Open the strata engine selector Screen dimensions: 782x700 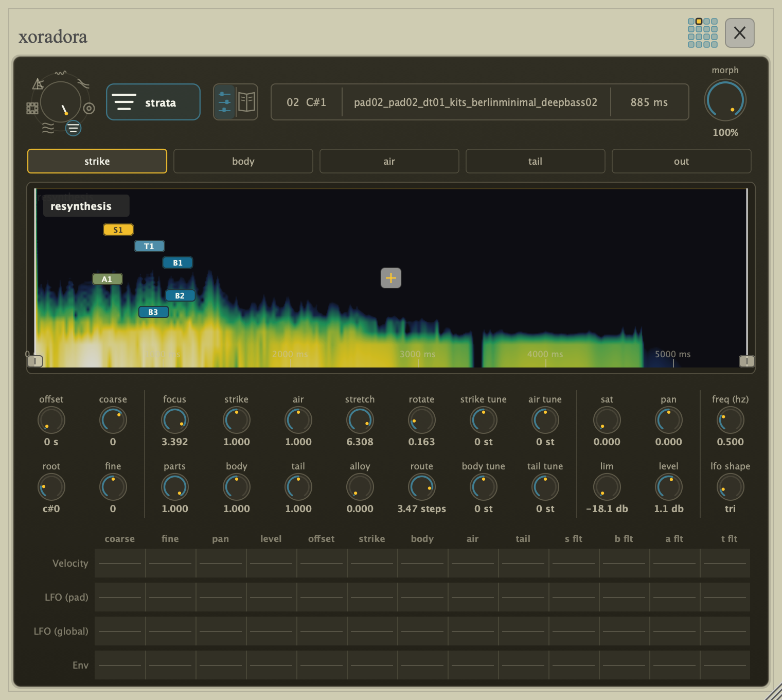(153, 102)
